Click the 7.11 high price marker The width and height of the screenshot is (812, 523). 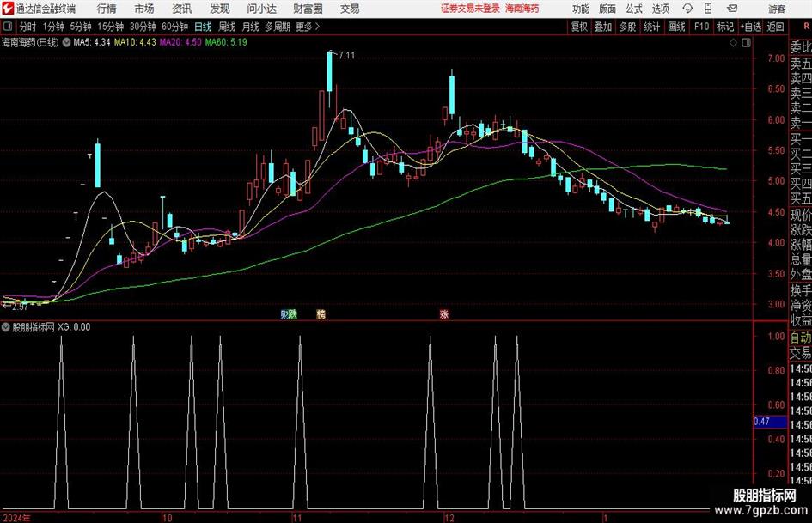point(346,56)
